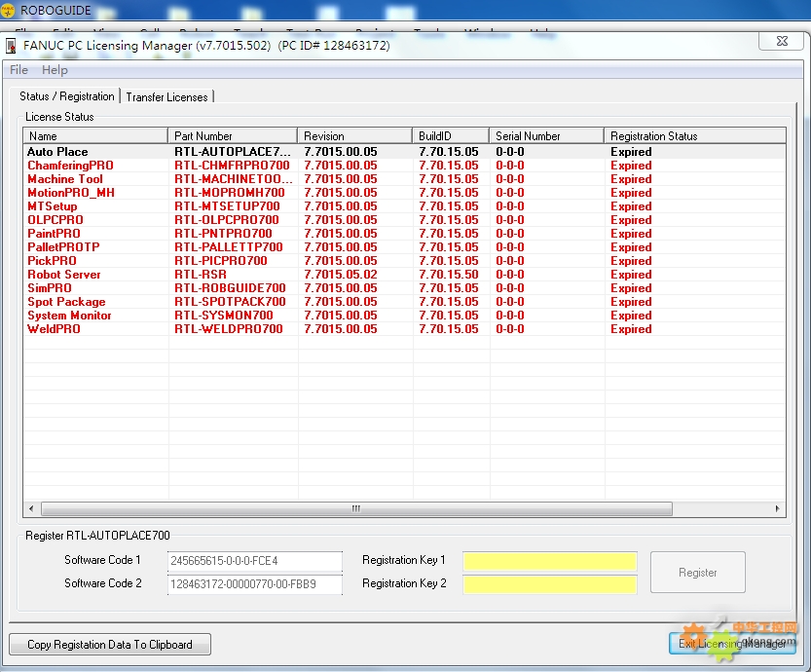Click the horizontal scrollbar thumb

click(x=356, y=509)
